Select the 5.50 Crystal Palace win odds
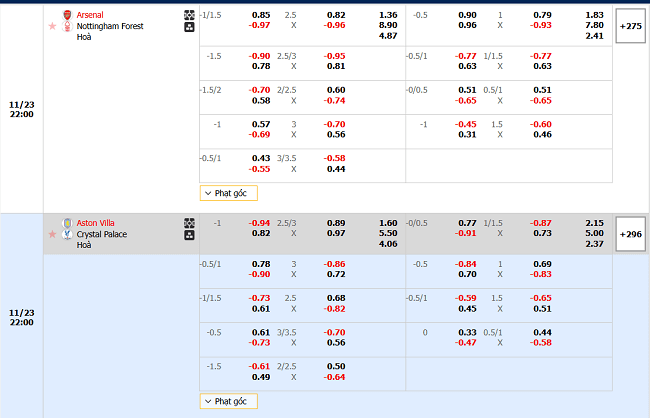The height and width of the screenshot is (418, 650). click(388, 233)
